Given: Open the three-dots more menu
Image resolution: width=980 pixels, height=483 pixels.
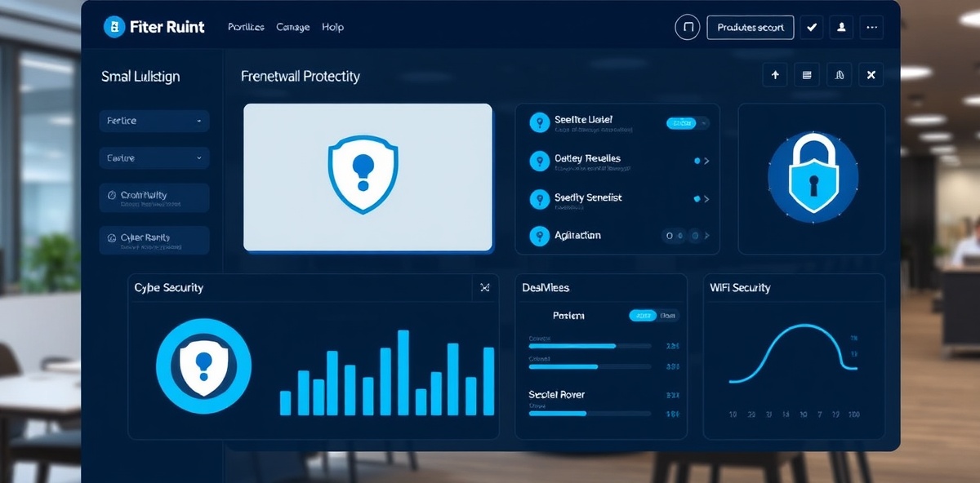Looking at the screenshot, I should (x=871, y=27).
